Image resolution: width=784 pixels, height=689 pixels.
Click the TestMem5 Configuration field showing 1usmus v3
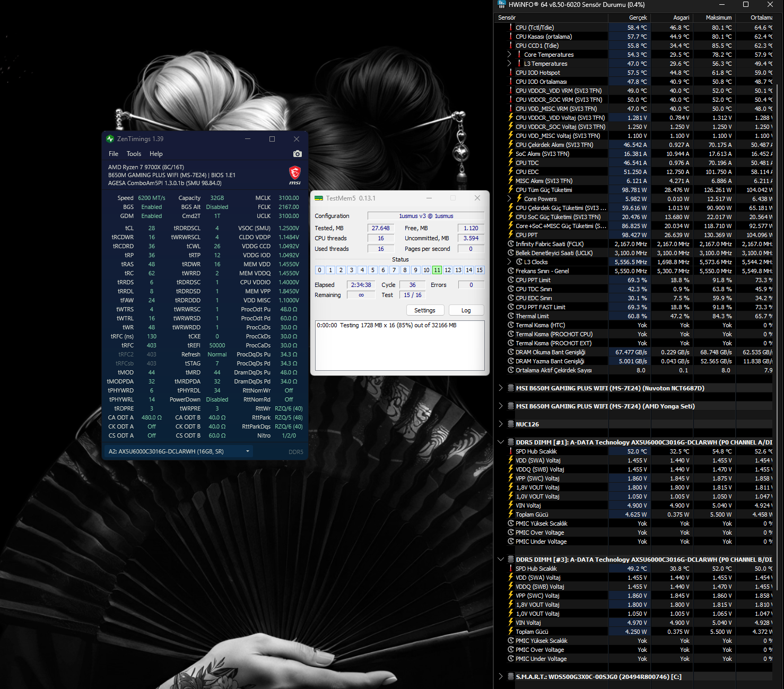(x=426, y=216)
